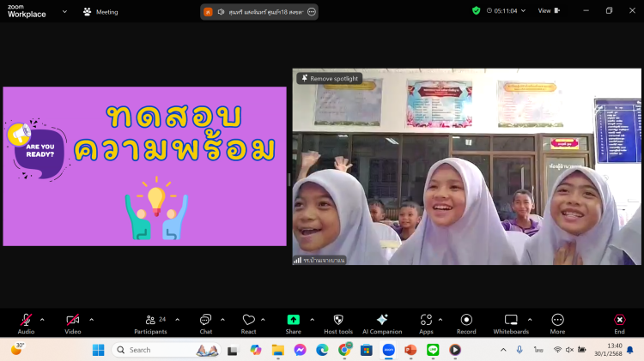Open Copilot from the taskbar

tap(256, 350)
